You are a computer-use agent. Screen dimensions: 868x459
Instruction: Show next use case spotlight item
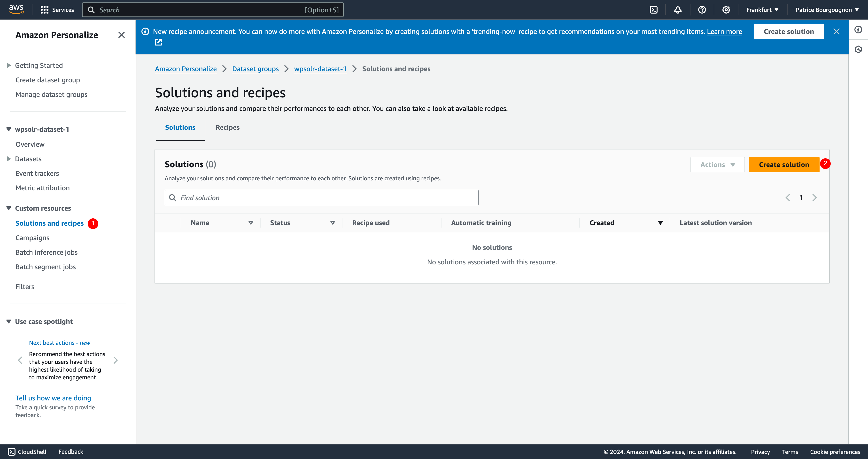[116, 360]
